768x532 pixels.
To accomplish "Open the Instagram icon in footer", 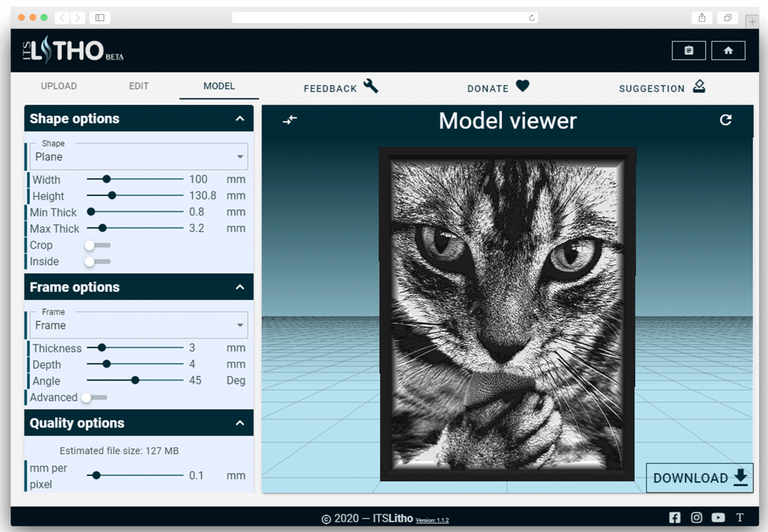I will pos(696,518).
